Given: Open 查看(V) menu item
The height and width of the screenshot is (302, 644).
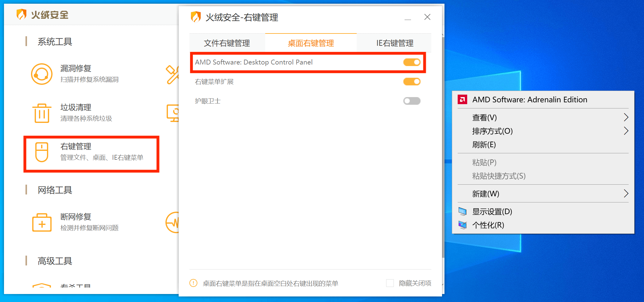Looking at the screenshot, I should (543, 117).
